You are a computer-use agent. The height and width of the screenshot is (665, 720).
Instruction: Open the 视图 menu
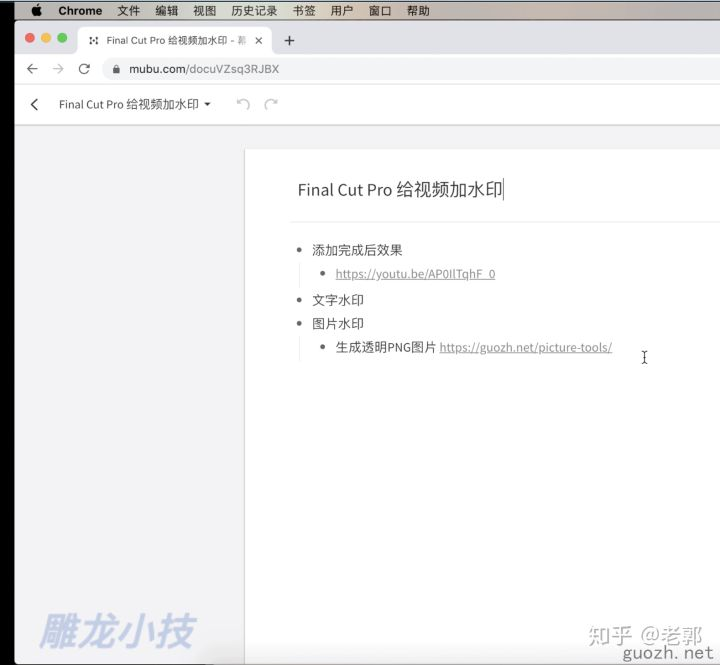point(204,11)
